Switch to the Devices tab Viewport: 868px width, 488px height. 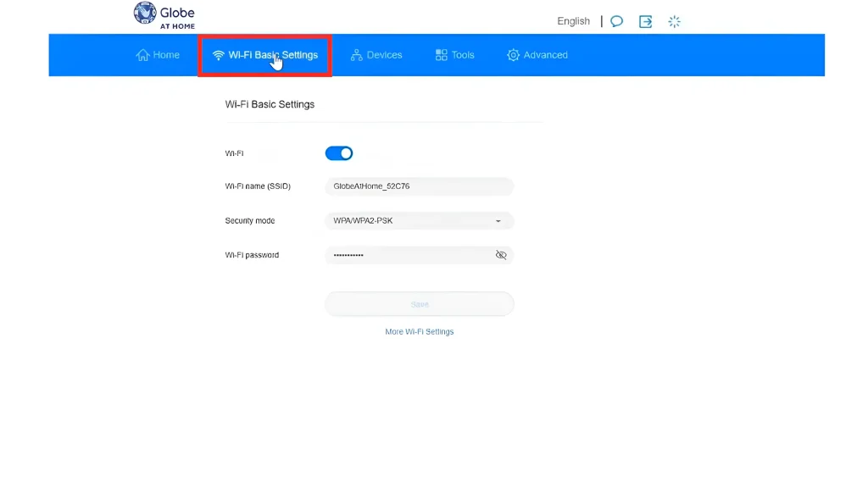[x=376, y=54]
